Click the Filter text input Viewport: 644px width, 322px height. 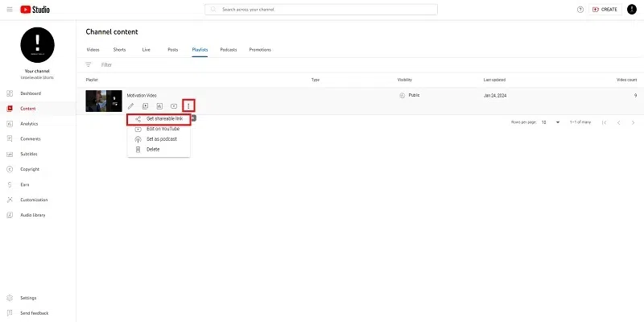click(106, 65)
